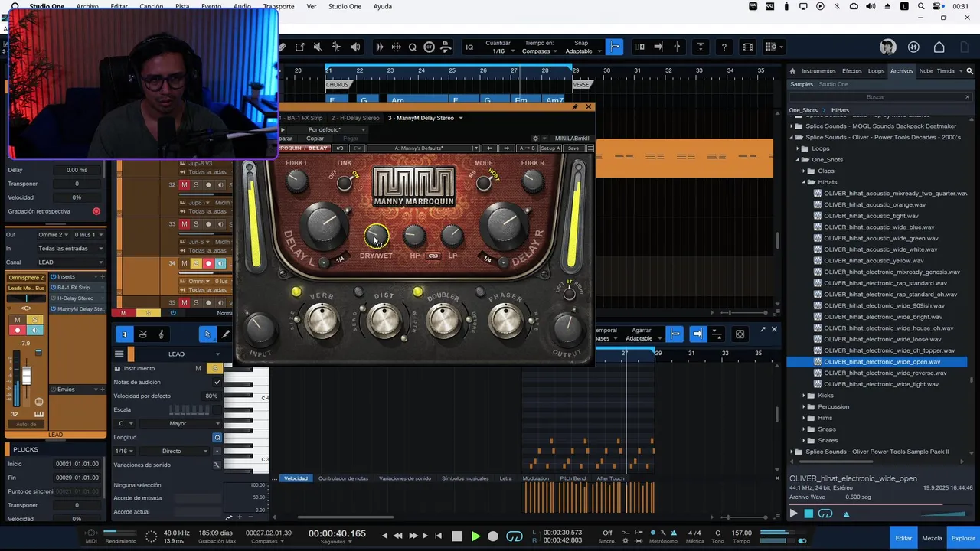Uncheck Notas de audición checkbox
980x551 pixels.
click(217, 382)
